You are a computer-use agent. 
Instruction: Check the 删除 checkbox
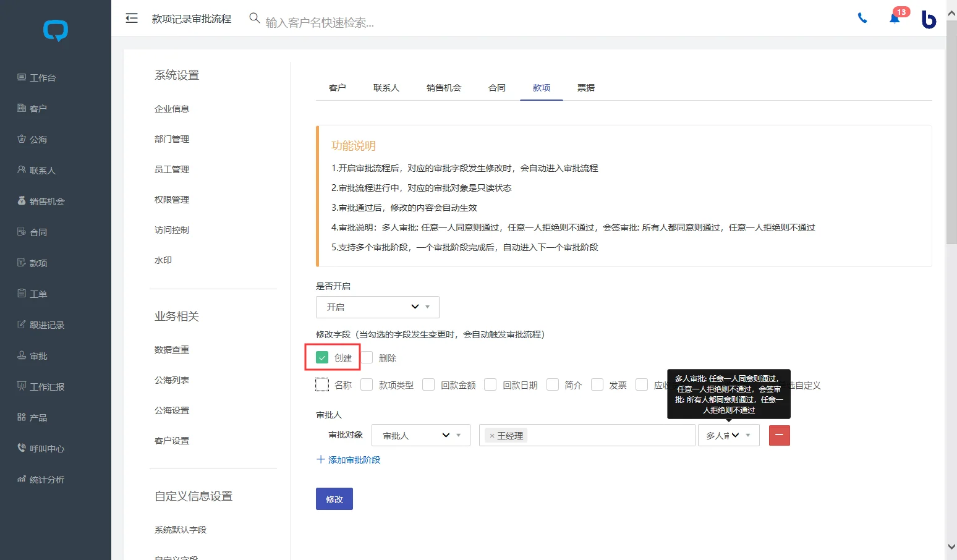(367, 357)
